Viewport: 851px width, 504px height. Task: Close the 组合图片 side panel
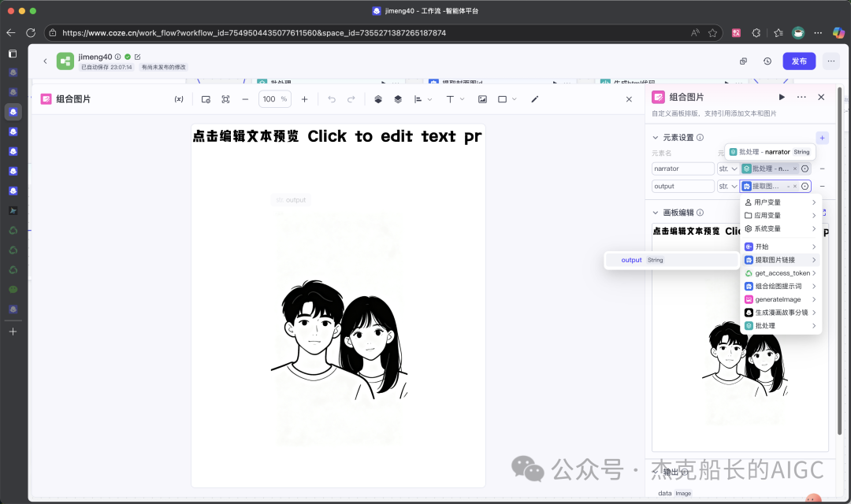(821, 97)
